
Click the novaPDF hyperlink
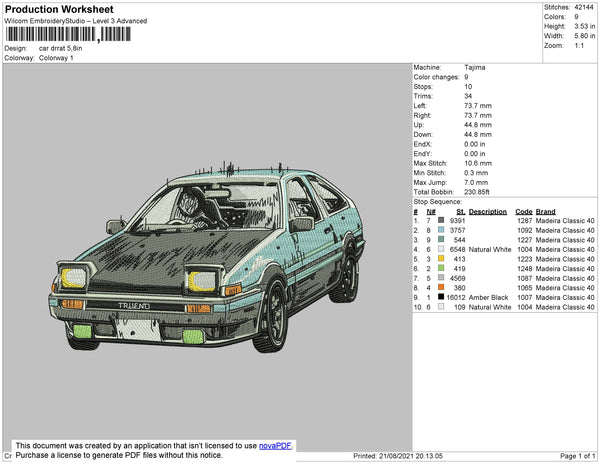coord(277,446)
